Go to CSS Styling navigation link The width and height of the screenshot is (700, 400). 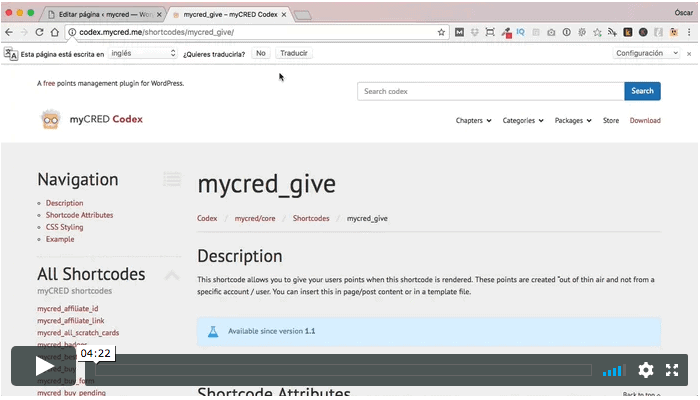click(64, 227)
